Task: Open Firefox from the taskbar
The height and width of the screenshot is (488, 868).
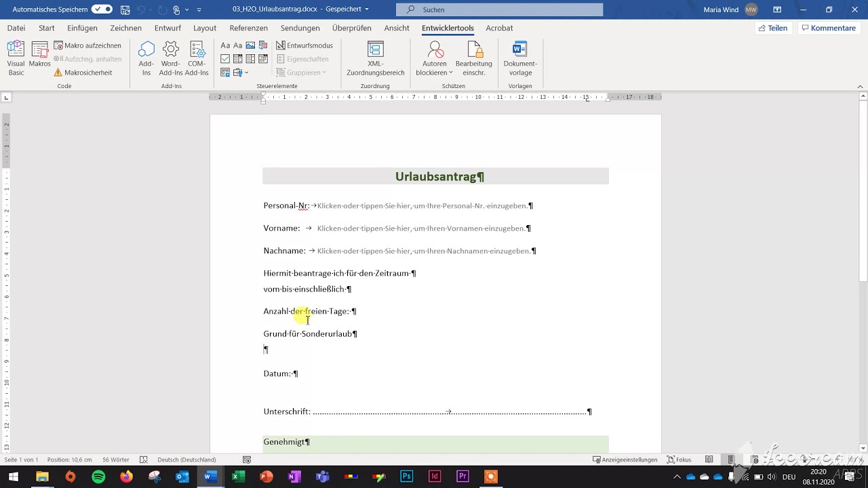Action: (126, 476)
